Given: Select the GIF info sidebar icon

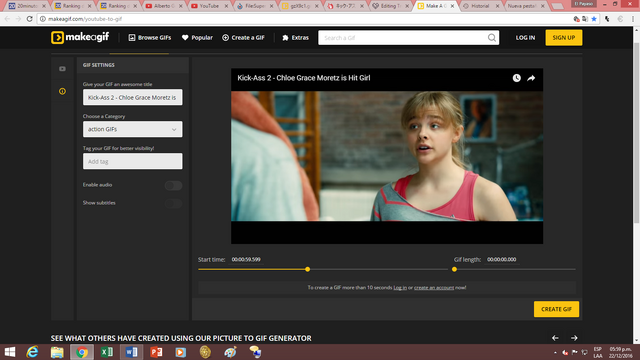Looking at the screenshot, I should (62, 91).
